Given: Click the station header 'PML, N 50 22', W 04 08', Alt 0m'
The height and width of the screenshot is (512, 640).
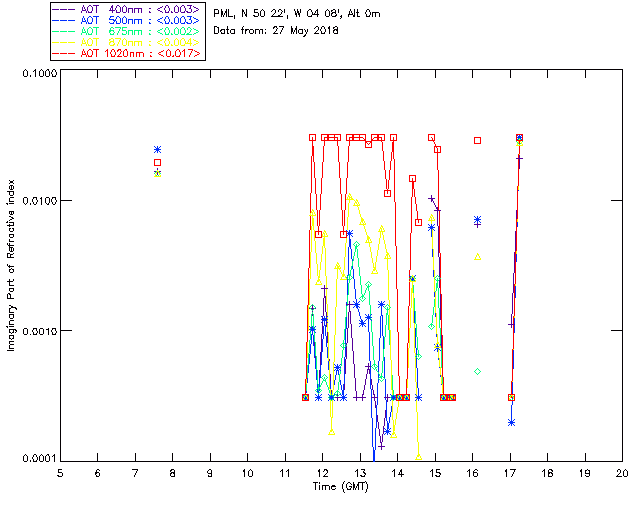Looking at the screenshot, I should coord(297,13).
